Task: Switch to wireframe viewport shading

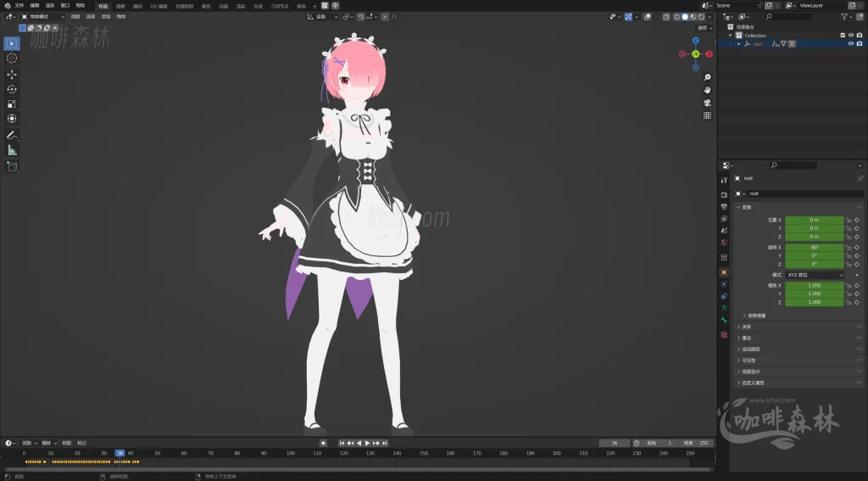Action: click(676, 17)
